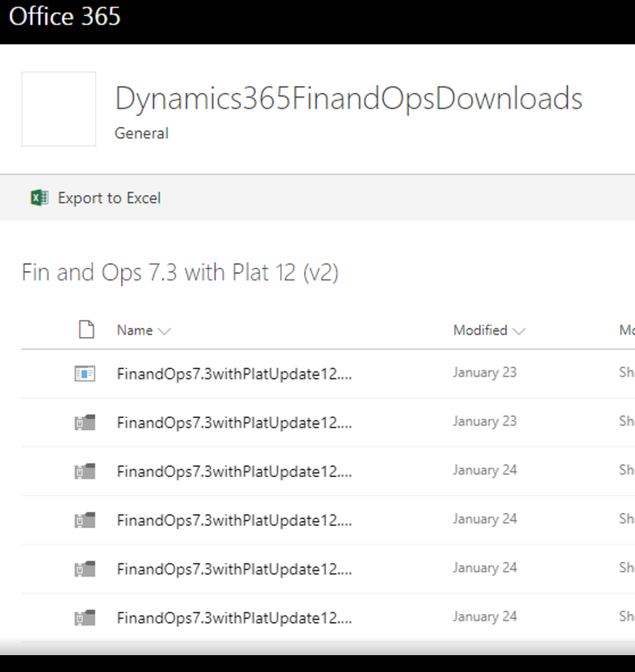This screenshot has height=672, width=635.
Task: Open the first FinandOps7.3withPlatUpdate12 file dated January 23
Action: pyautogui.click(x=234, y=373)
